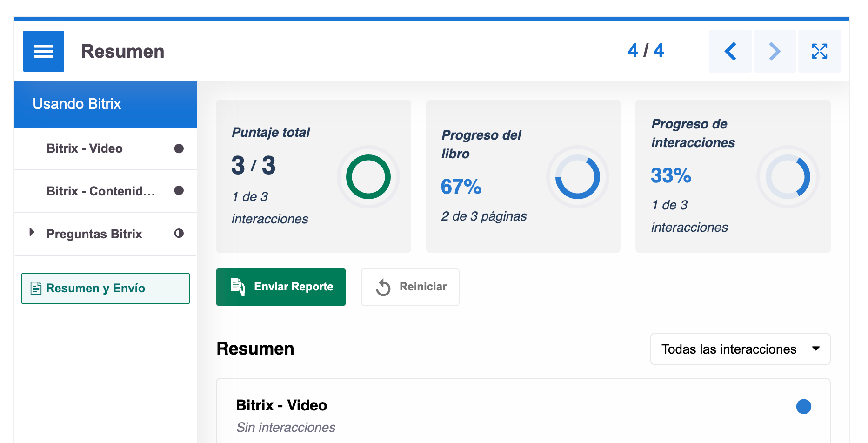868x443 pixels.
Task: Click the Bitrix - Contenid… status dot
Action: coord(179,190)
